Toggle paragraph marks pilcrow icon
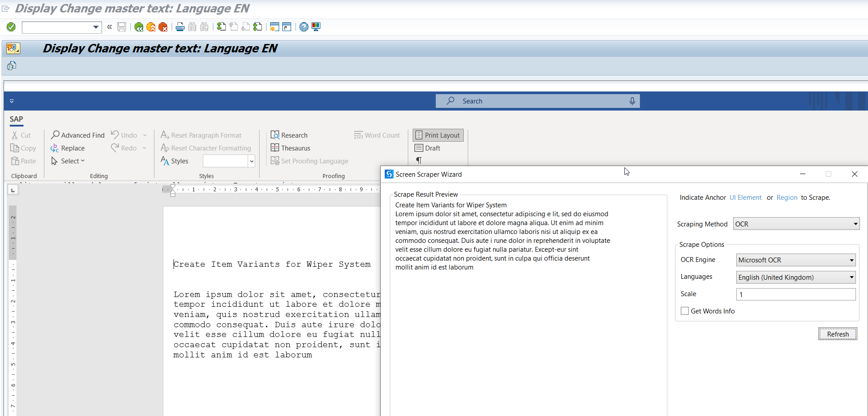The width and height of the screenshot is (868, 416). click(418, 160)
